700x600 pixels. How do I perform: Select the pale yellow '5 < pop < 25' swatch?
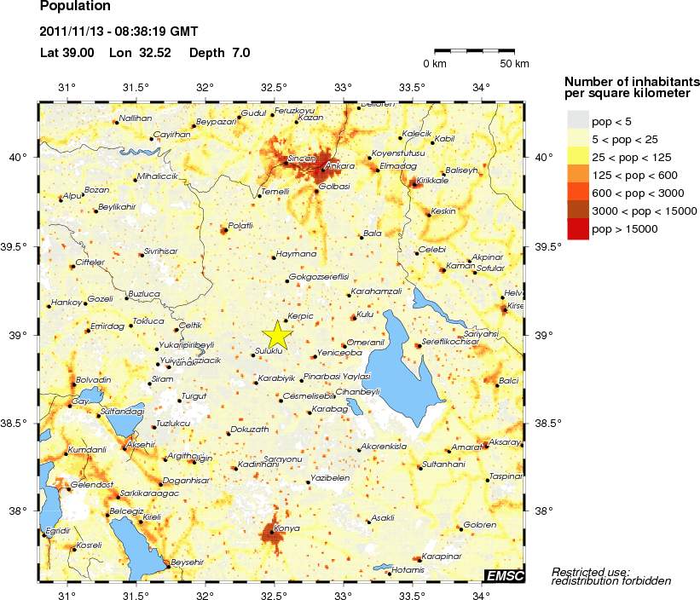pos(578,137)
